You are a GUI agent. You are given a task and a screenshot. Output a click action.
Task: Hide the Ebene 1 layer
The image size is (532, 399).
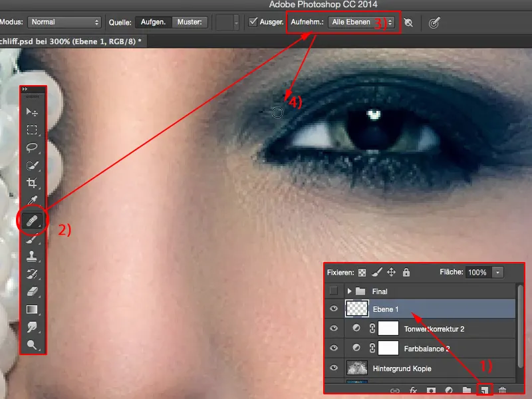[334, 309]
